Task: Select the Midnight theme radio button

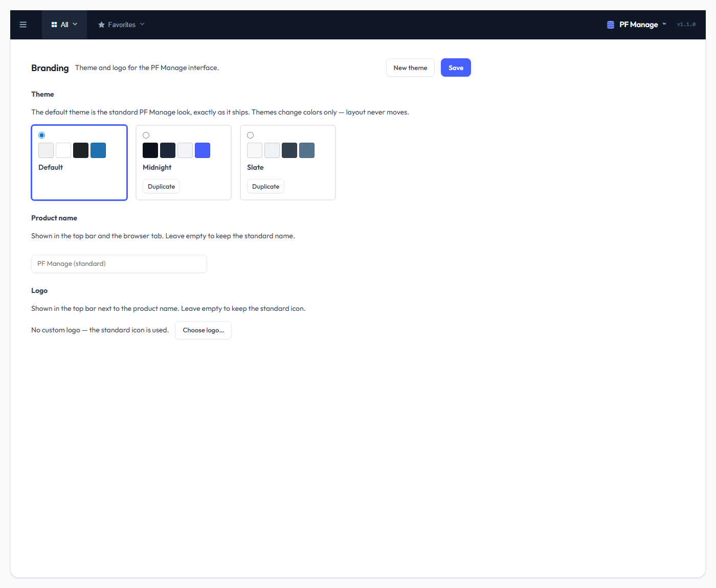Action: pos(146,135)
